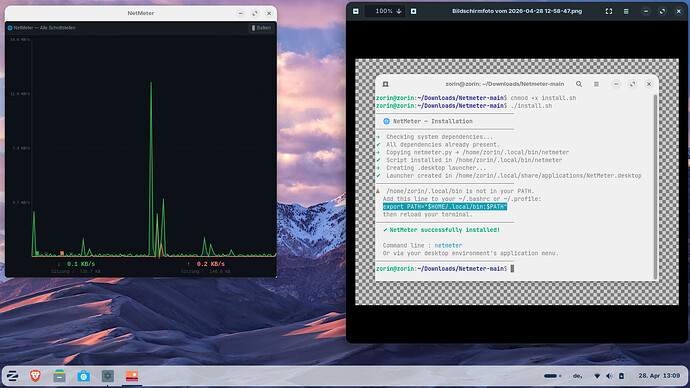This screenshot has height=388, width=690.
Task: Open the volume control in system tray
Action: click(609, 376)
